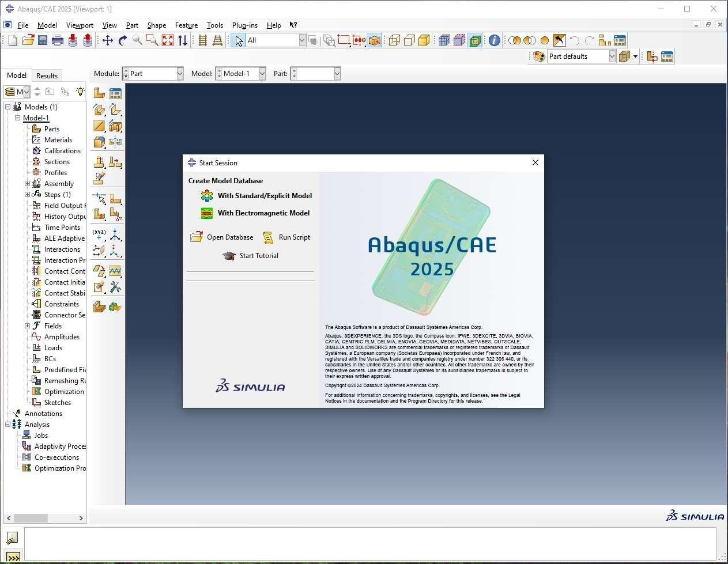728x564 pixels.
Task: Click the Create Solid Extrude tool
Action: (99, 109)
